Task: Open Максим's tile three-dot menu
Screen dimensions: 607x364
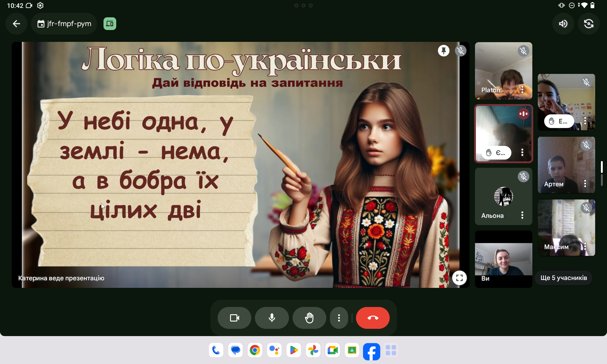Action: tap(585, 246)
